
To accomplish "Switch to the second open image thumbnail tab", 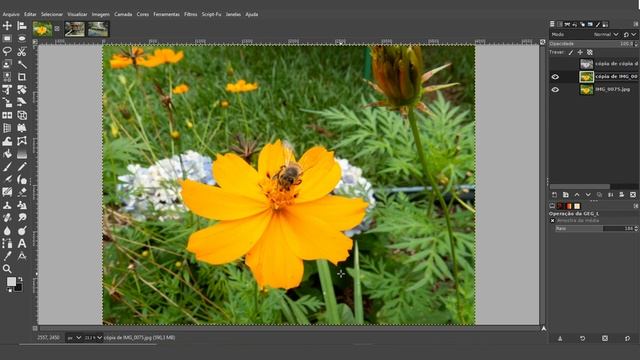I will coord(75,29).
